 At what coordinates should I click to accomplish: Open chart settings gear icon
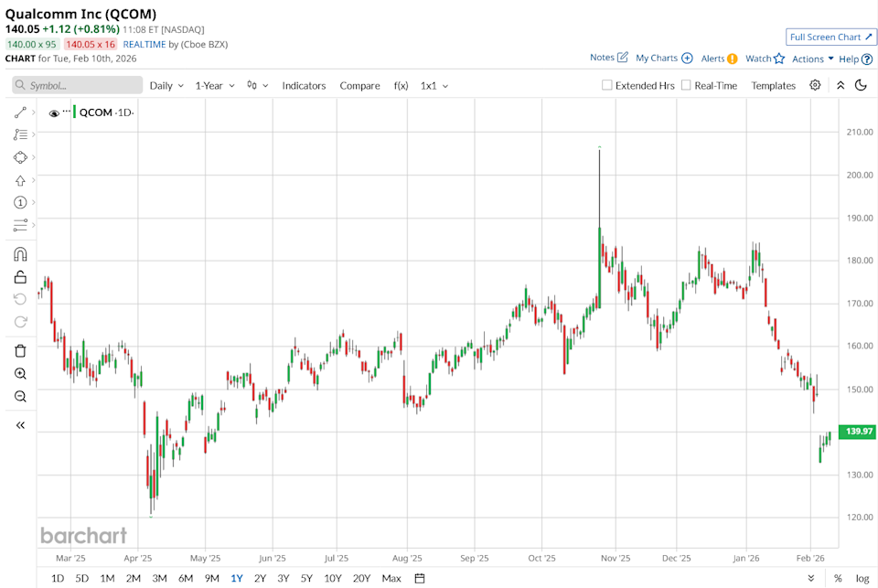[x=815, y=85]
